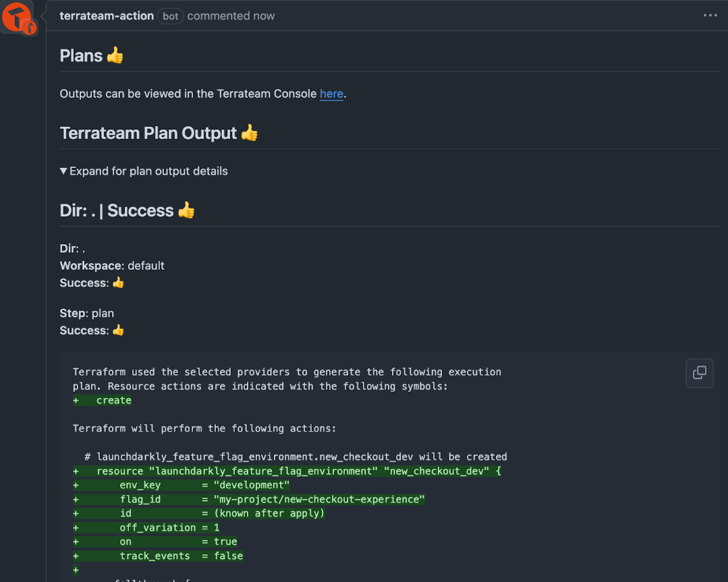Click the thumbs-up emoji next to Plans heading
This screenshot has width=728, height=582.
tap(115, 56)
